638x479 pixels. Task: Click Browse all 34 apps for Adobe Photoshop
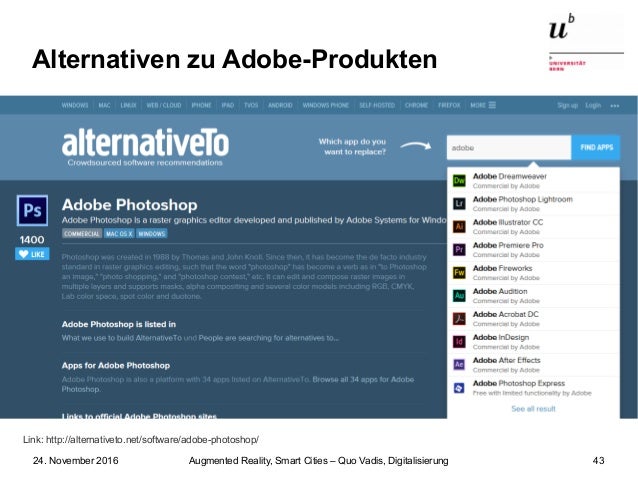238,384
